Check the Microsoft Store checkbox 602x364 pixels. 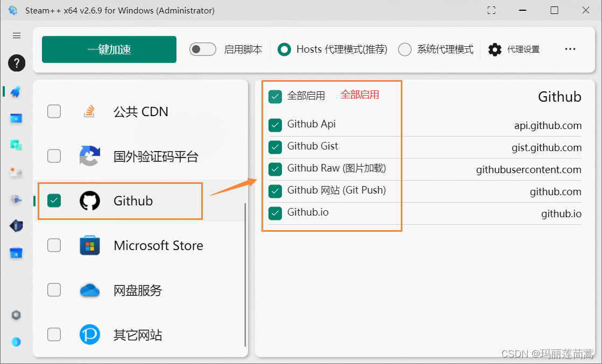pyautogui.click(x=54, y=245)
